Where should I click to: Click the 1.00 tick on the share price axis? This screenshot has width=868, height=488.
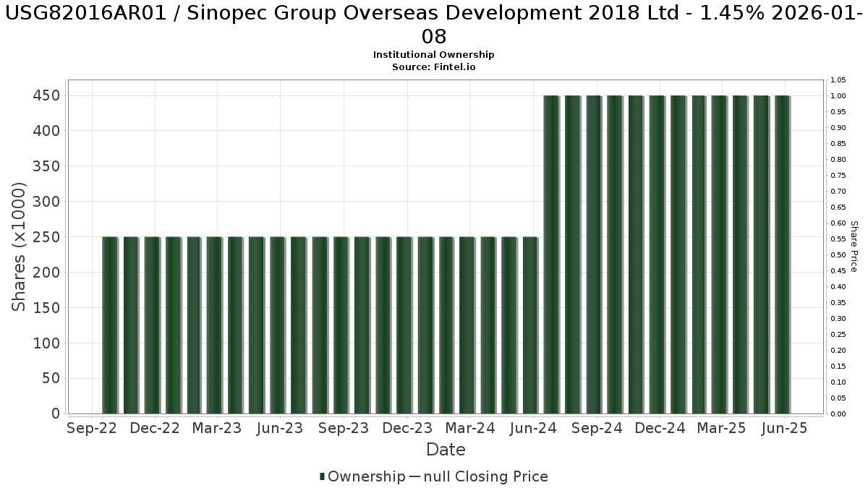(838, 96)
